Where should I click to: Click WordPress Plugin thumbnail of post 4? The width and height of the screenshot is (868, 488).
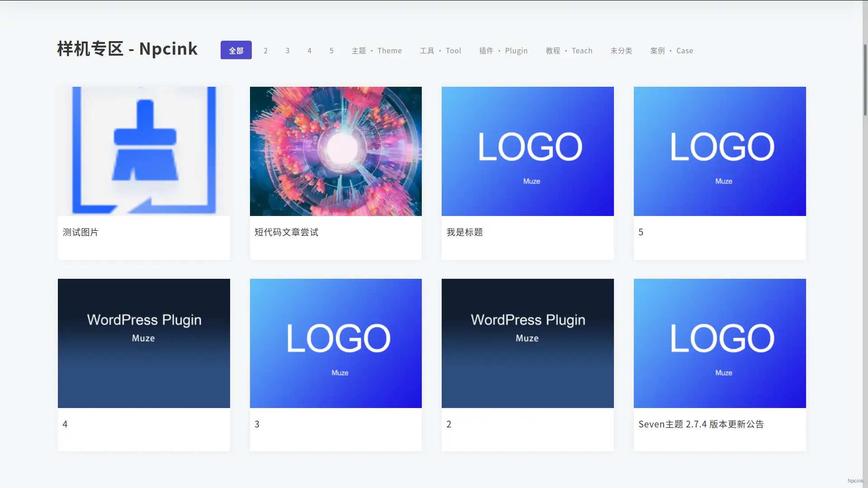[144, 343]
